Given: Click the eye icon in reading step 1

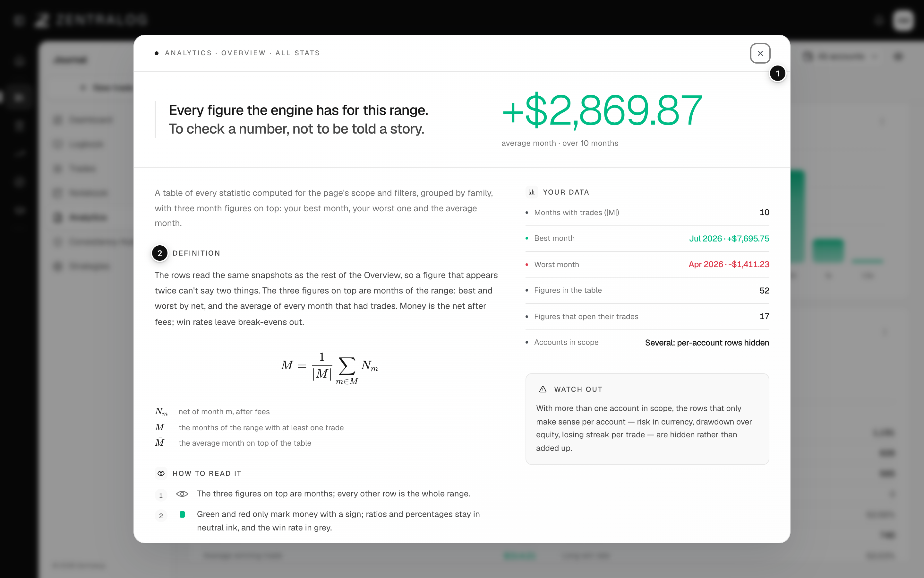Looking at the screenshot, I should point(182,494).
